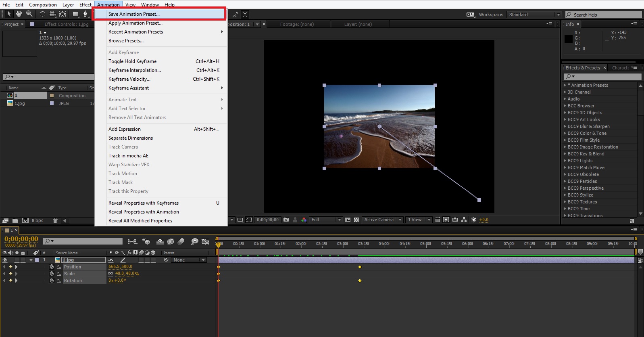Select the Selection arrow tool
This screenshot has width=644, height=337.
pyautogui.click(x=9, y=14)
